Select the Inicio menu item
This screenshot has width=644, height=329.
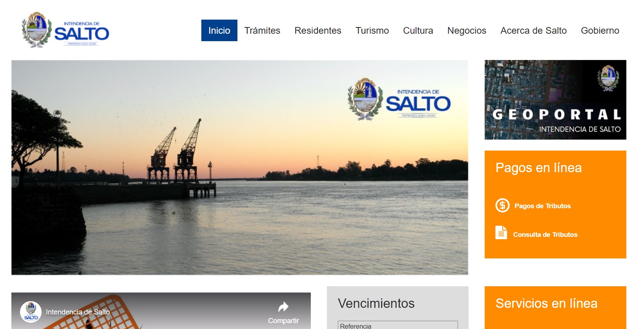click(x=219, y=31)
